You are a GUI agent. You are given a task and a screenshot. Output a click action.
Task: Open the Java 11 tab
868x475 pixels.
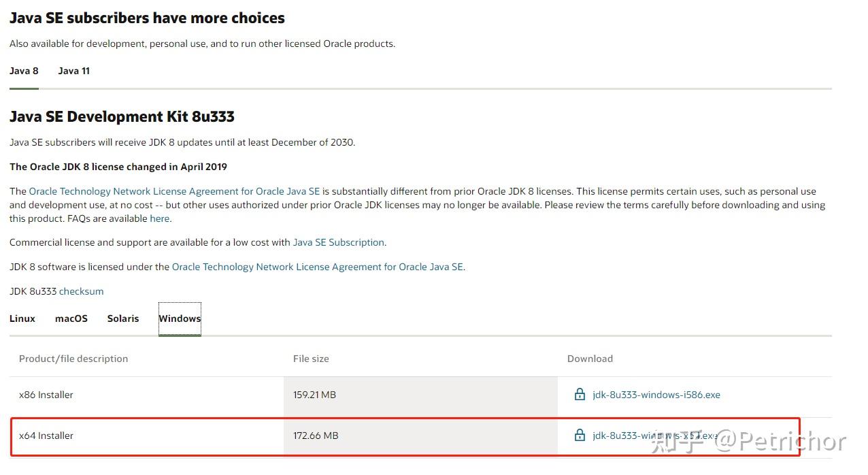click(73, 71)
